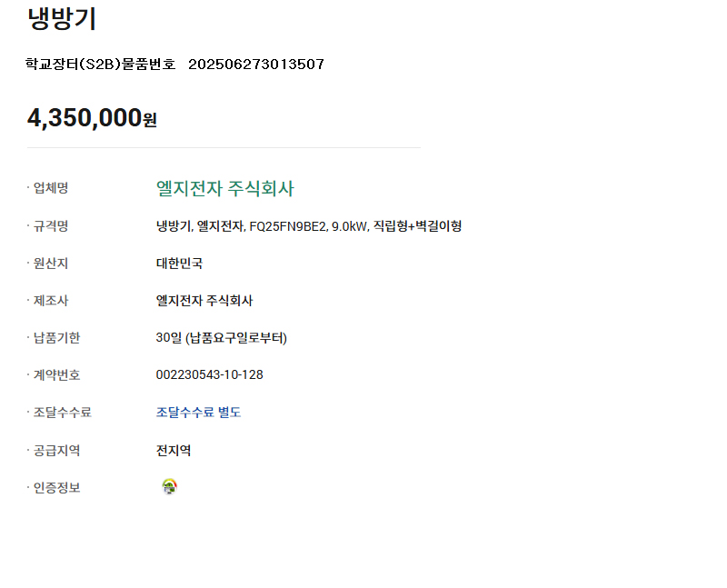Click the 조달수수료 field label
This screenshot has width=727, height=588.
point(62,413)
